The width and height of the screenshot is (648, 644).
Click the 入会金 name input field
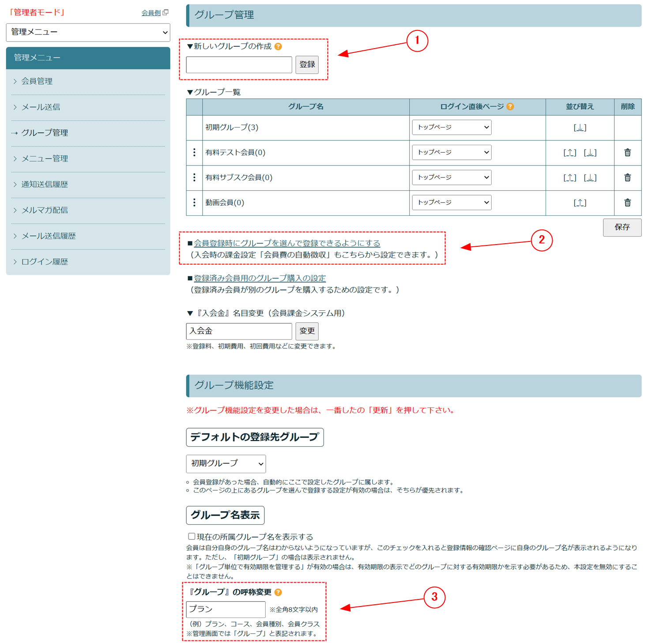click(x=239, y=331)
